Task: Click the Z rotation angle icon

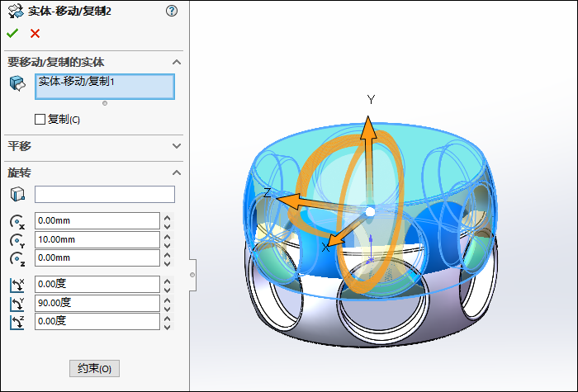Action: (x=17, y=323)
